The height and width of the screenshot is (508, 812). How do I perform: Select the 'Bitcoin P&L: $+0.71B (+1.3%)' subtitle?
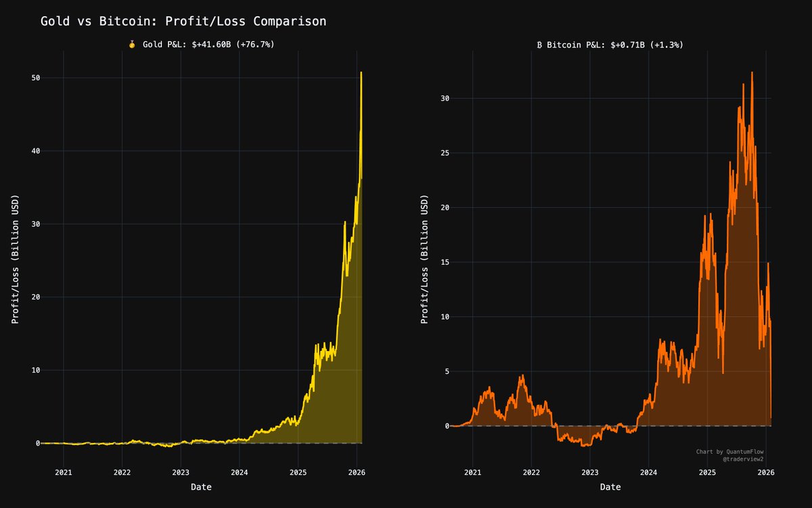coord(616,45)
